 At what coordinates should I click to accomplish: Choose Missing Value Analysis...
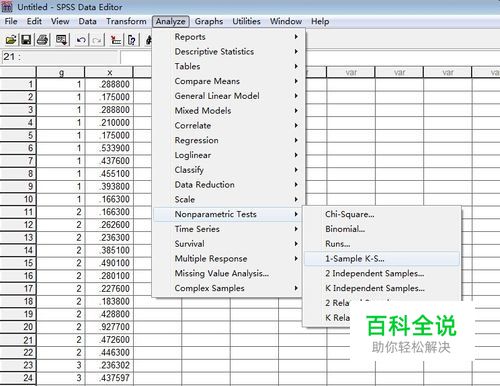tap(228, 273)
